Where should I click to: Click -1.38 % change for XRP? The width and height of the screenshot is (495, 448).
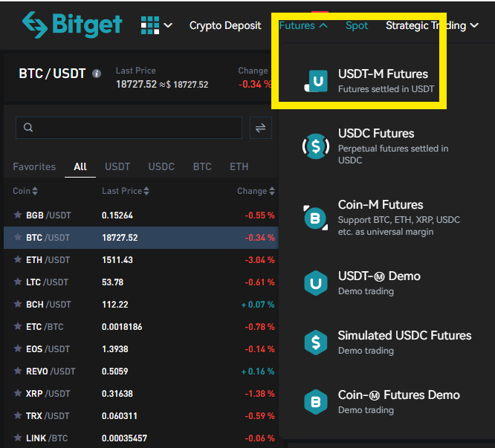click(259, 394)
